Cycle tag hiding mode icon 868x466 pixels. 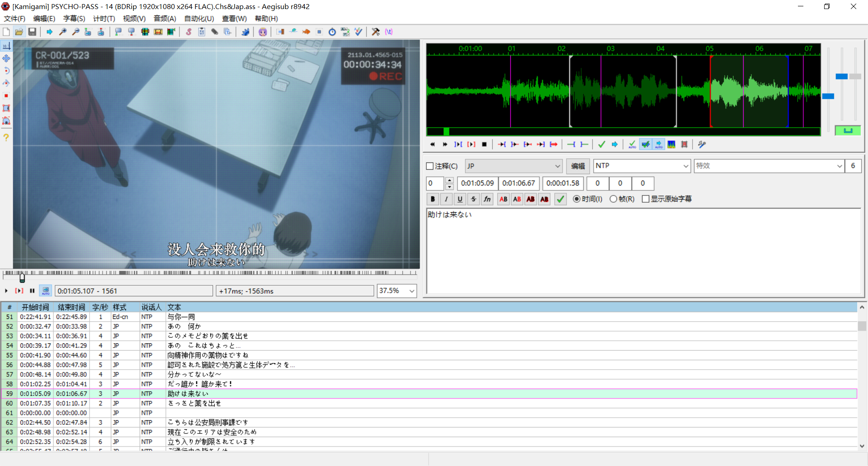point(389,32)
